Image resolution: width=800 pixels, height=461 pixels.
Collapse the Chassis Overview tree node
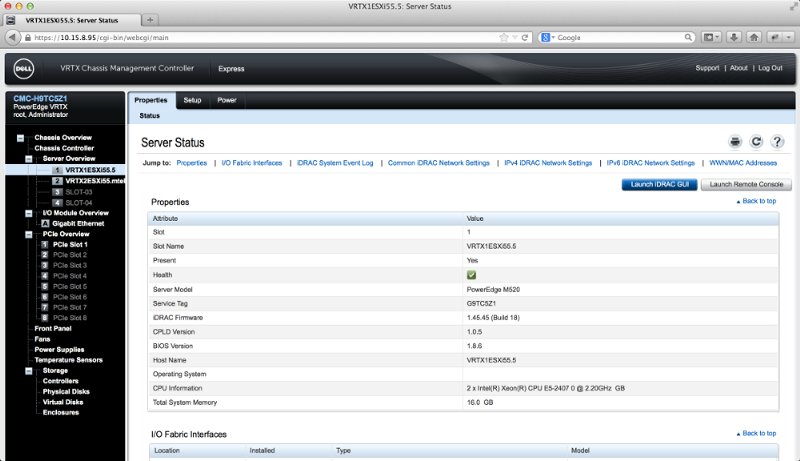point(20,138)
